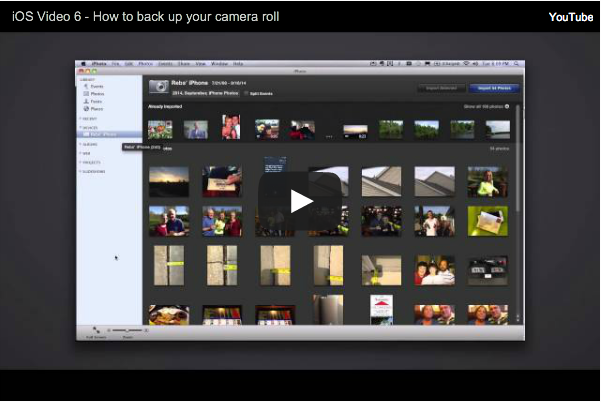Click the Photos sidebar icon
Viewport: 601px width, 402px height.
[x=86, y=94]
